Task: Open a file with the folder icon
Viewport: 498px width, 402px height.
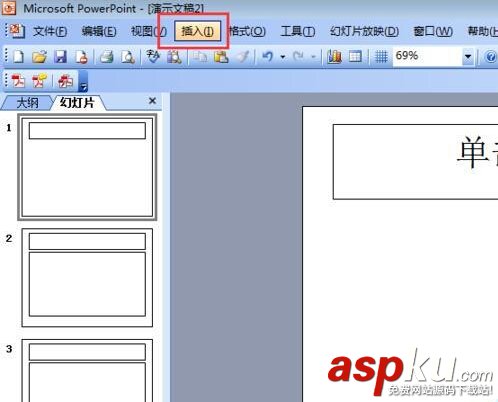Action: point(39,56)
